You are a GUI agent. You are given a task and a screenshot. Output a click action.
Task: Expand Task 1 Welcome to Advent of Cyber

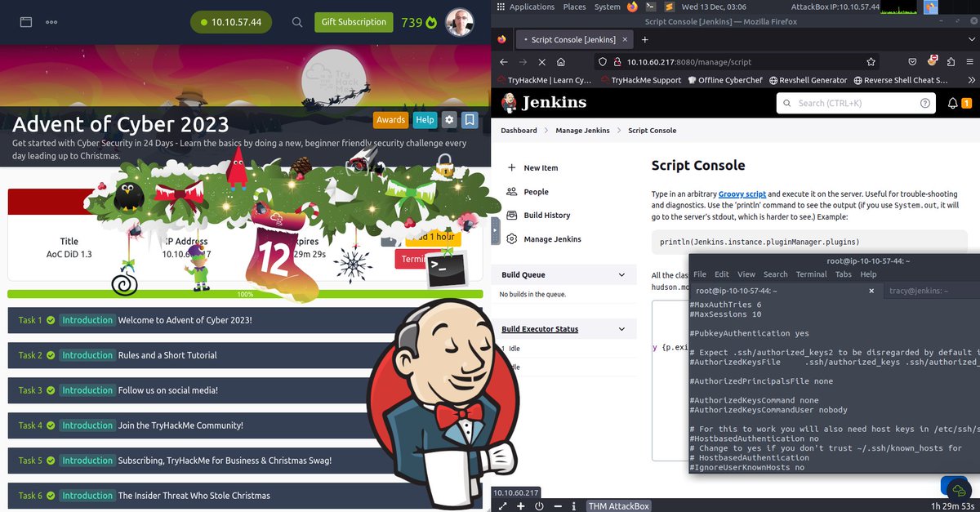coord(245,320)
